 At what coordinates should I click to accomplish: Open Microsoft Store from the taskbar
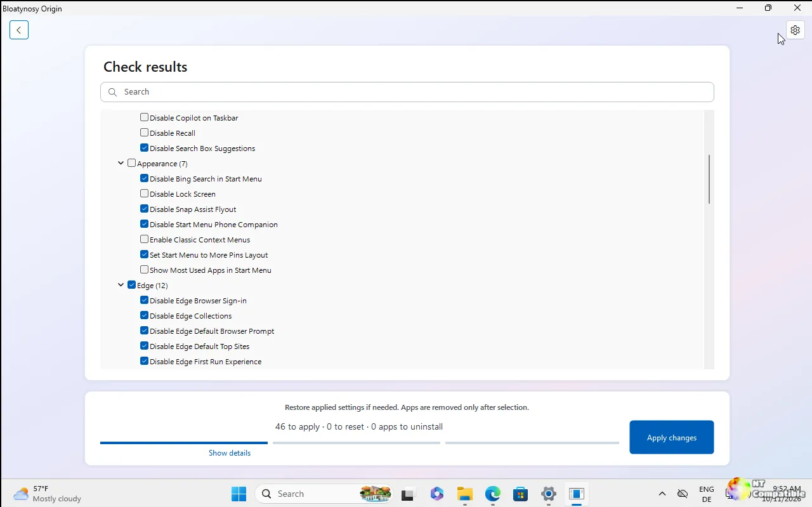[x=521, y=494]
